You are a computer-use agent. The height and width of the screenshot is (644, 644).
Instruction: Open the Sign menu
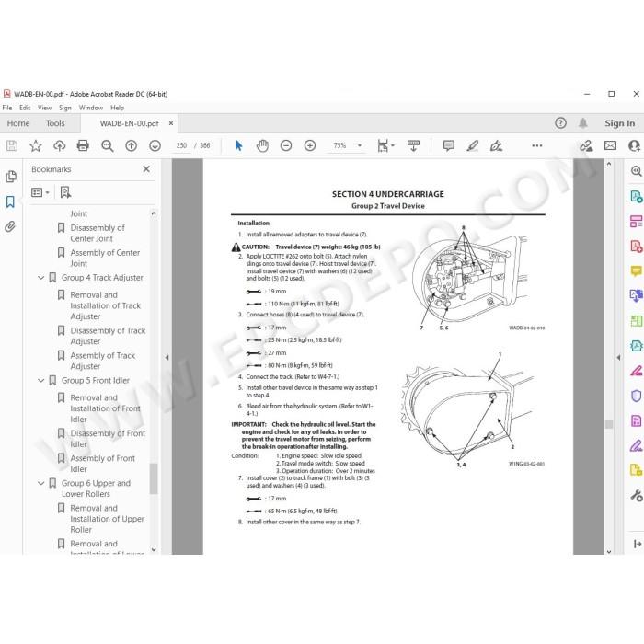coord(65,108)
